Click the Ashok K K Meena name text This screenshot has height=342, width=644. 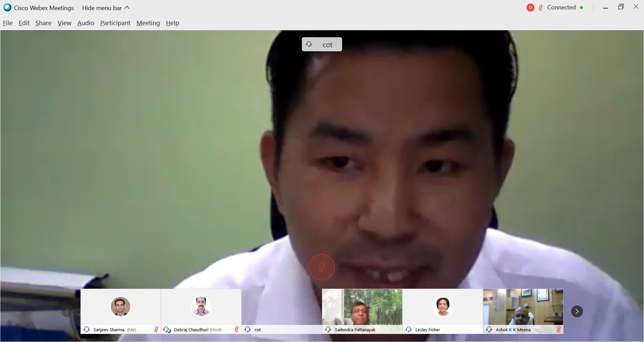point(513,330)
